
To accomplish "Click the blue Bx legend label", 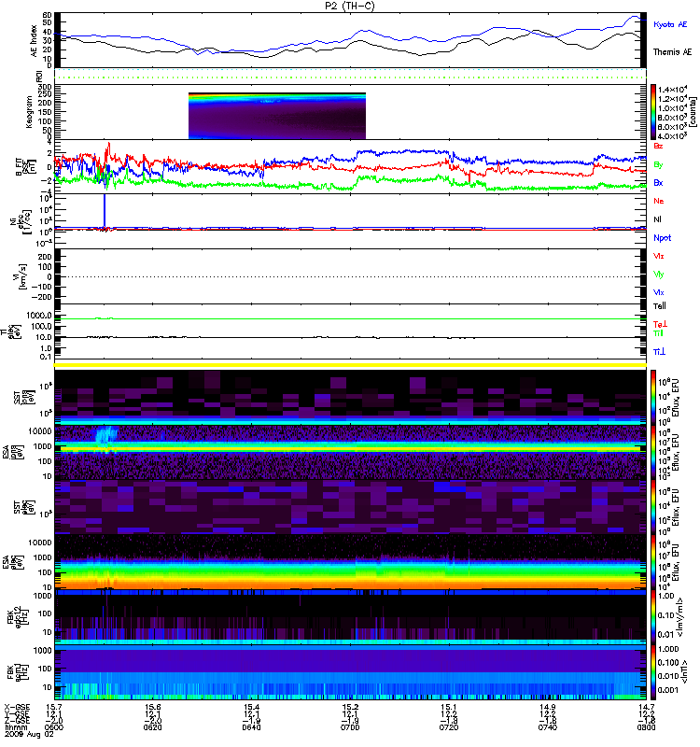I will [659, 183].
